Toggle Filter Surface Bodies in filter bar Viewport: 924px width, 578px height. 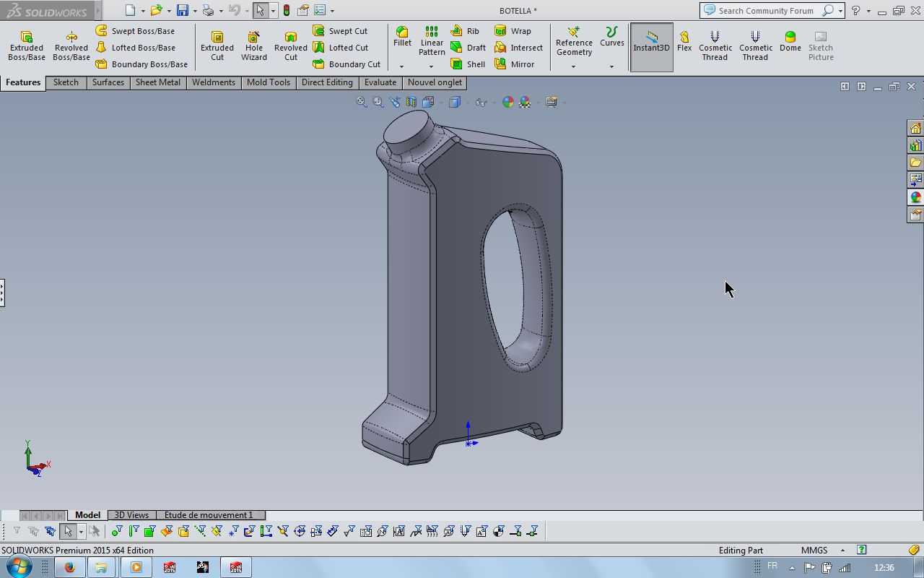pos(167,532)
